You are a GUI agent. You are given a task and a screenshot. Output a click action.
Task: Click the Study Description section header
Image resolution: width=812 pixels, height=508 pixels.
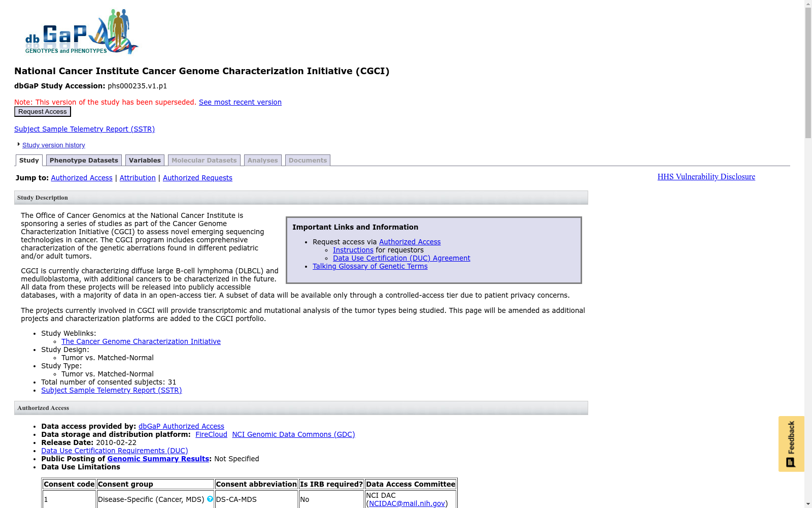(x=301, y=198)
